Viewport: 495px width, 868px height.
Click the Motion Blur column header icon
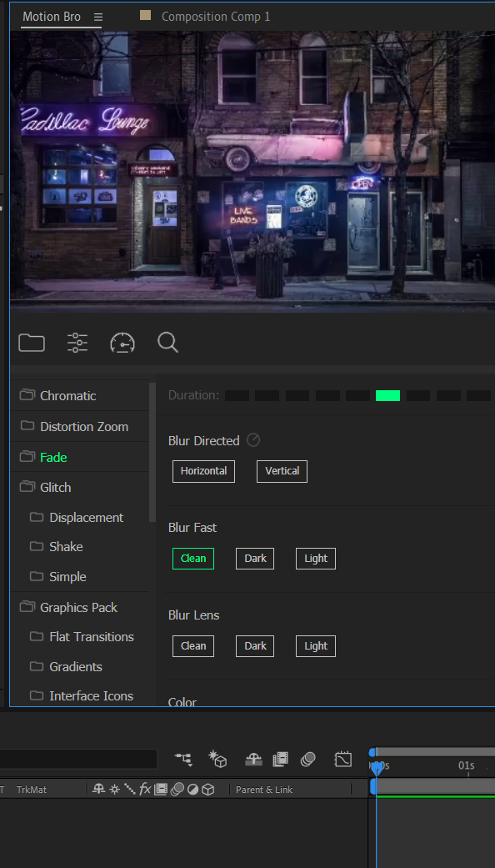177,790
